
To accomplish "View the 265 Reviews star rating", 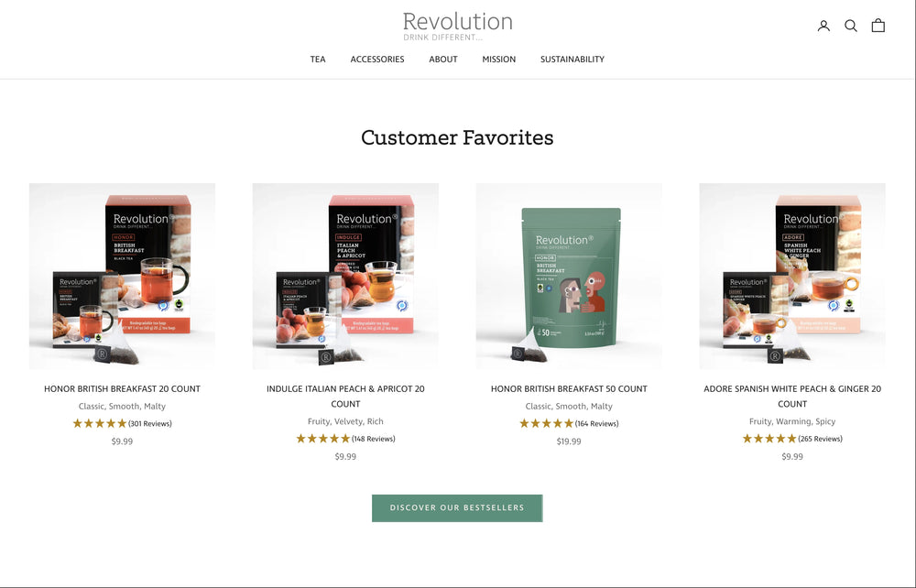I will 792,439.
